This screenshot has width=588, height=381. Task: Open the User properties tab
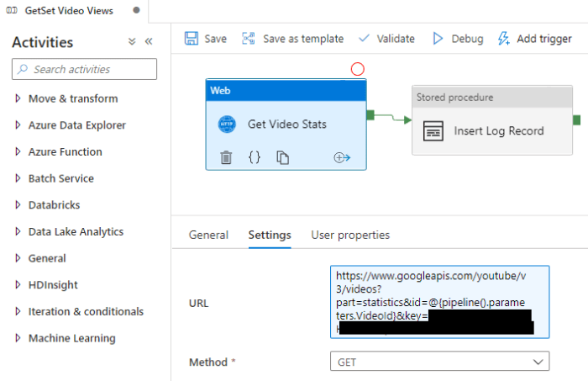click(350, 235)
